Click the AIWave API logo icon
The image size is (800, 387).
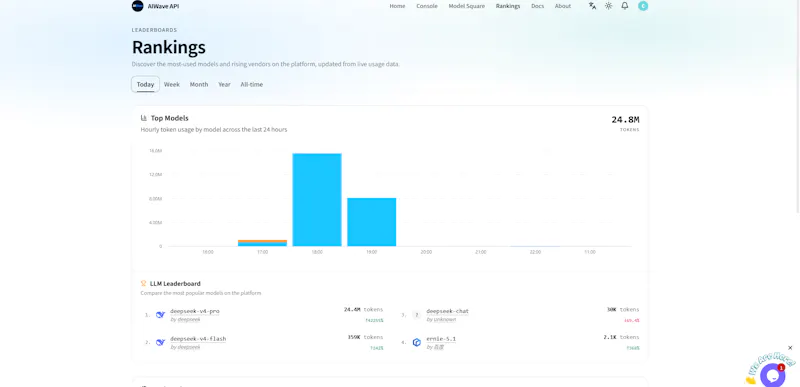(137, 6)
